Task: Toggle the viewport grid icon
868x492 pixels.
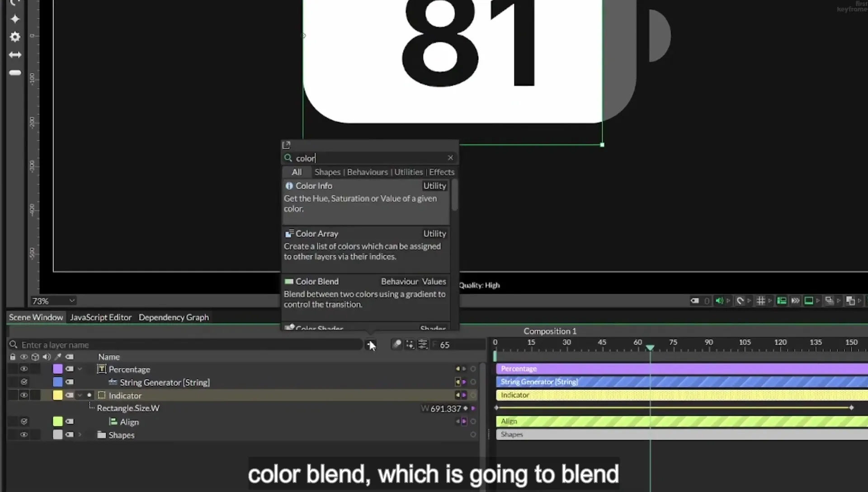Action: (761, 301)
